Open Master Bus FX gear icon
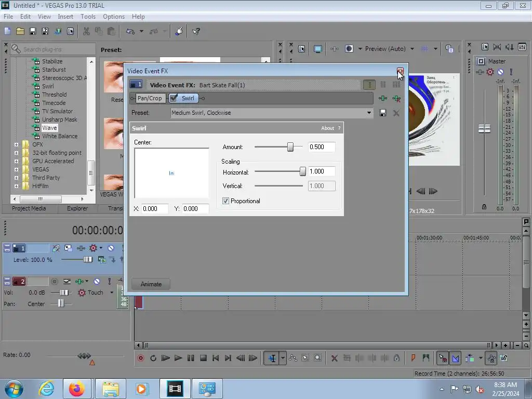Screen dimensions: 532x399 click(x=490, y=72)
